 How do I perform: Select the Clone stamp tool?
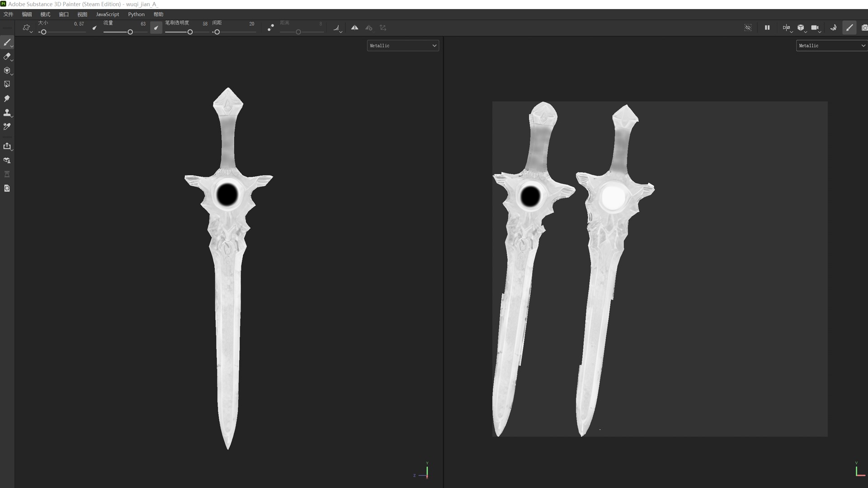pos(7,113)
